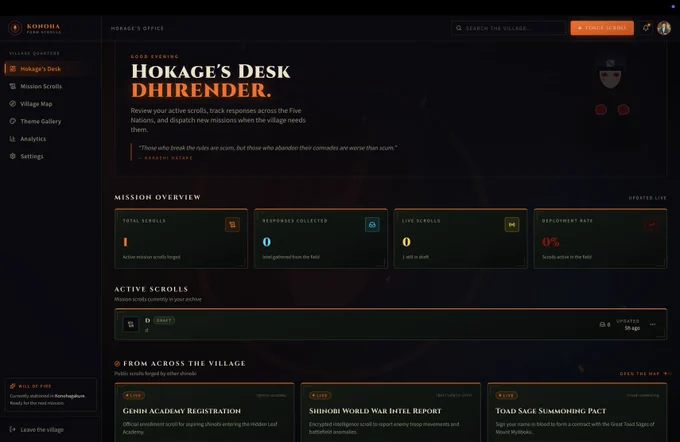The width and height of the screenshot is (680, 442).
Task: Click the From Across the Village compass icon
Action: (x=117, y=363)
